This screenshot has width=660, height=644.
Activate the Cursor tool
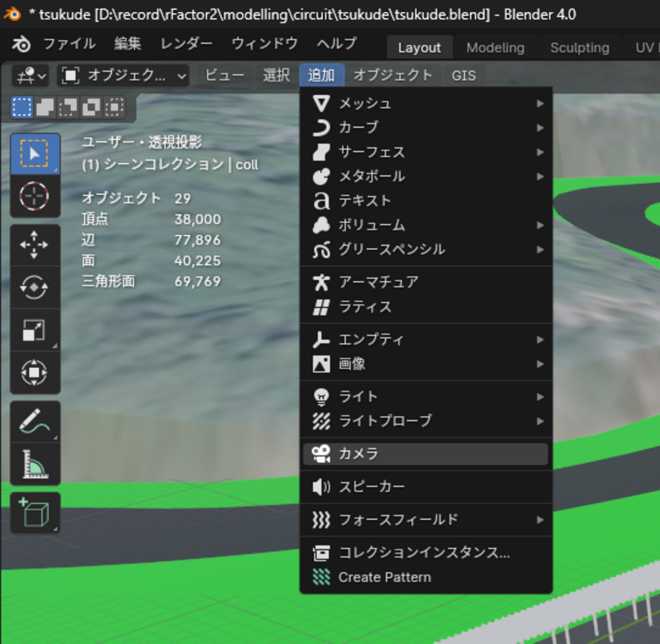click(x=35, y=196)
